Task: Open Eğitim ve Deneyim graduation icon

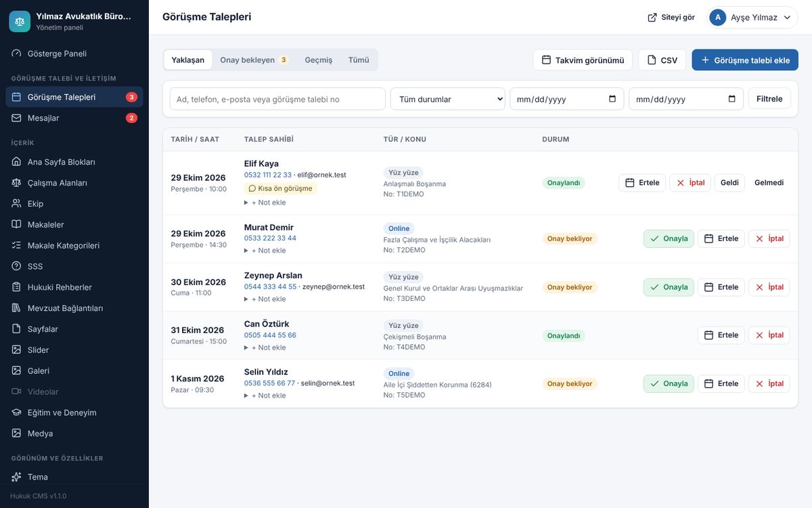Action: (x=17, y=412)
